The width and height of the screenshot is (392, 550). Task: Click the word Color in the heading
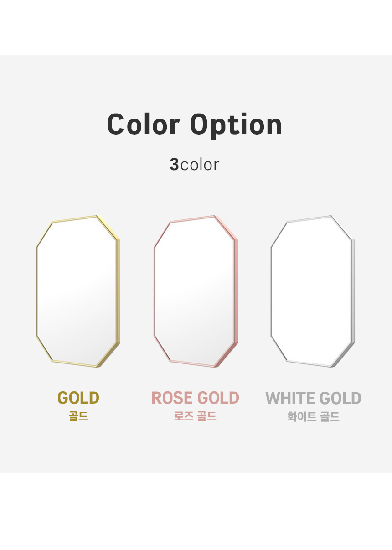pyautogui.click(x=144, y=124)
